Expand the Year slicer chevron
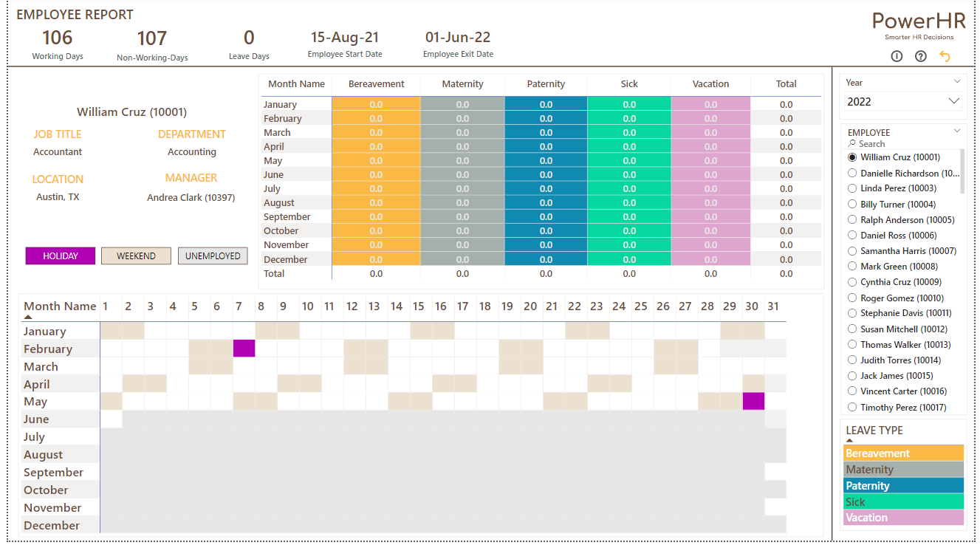The height and width of the screenshot is (545, 980). pyautogui.click(x=957, y=81)
